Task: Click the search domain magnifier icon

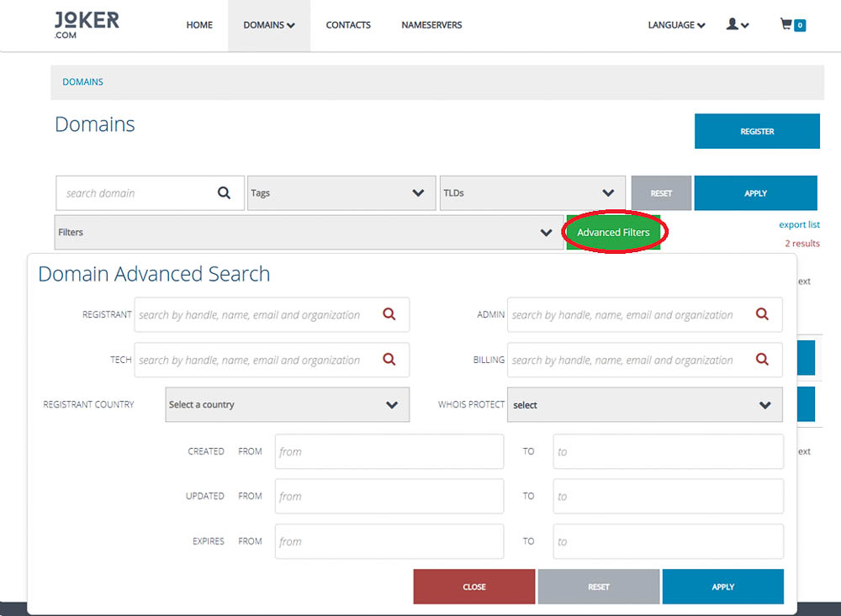Action: click(x=224, y=193)
